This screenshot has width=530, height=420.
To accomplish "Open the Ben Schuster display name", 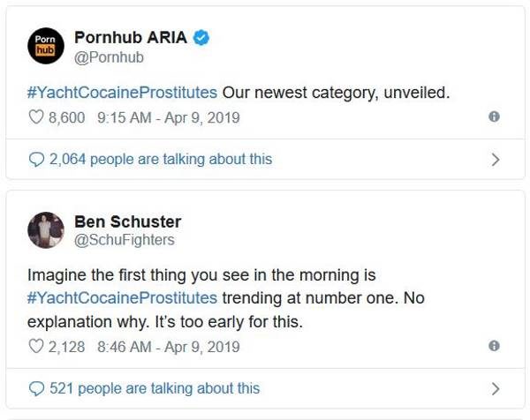I will (128, 221).
